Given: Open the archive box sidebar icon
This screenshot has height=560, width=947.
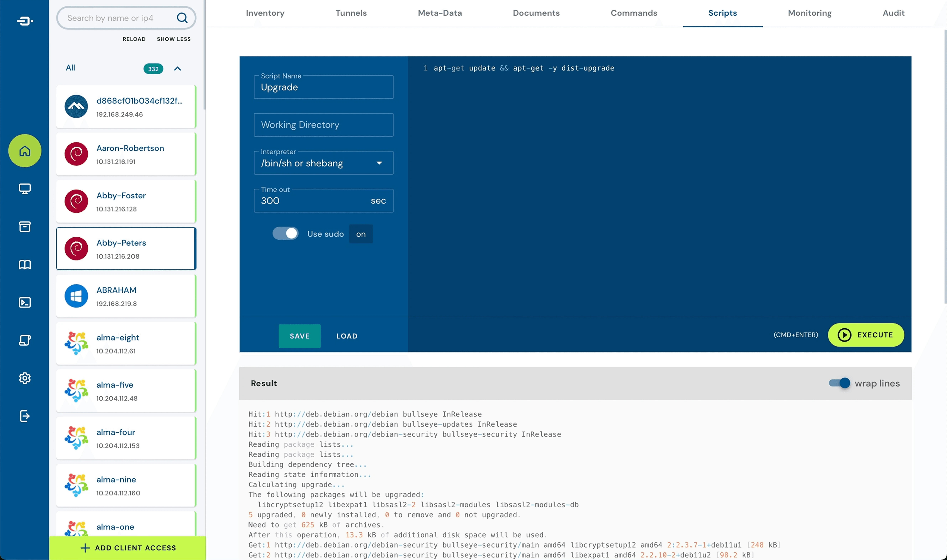Looking at the screenshot, I should coord(25,226).
